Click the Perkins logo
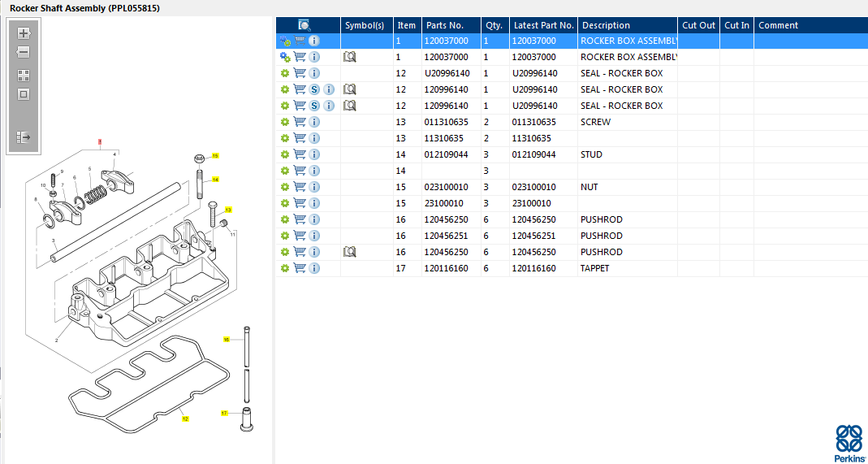868x464 pixels. tap(849, 443)
